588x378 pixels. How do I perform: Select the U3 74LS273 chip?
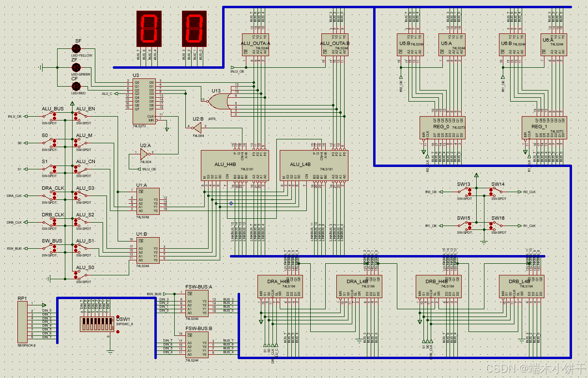(x=144, y=101)
